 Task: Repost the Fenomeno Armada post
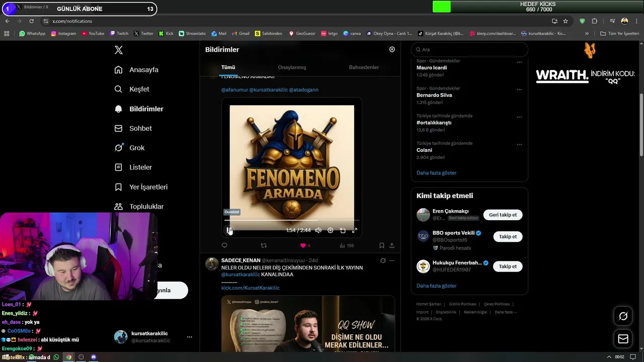[264, 245]
